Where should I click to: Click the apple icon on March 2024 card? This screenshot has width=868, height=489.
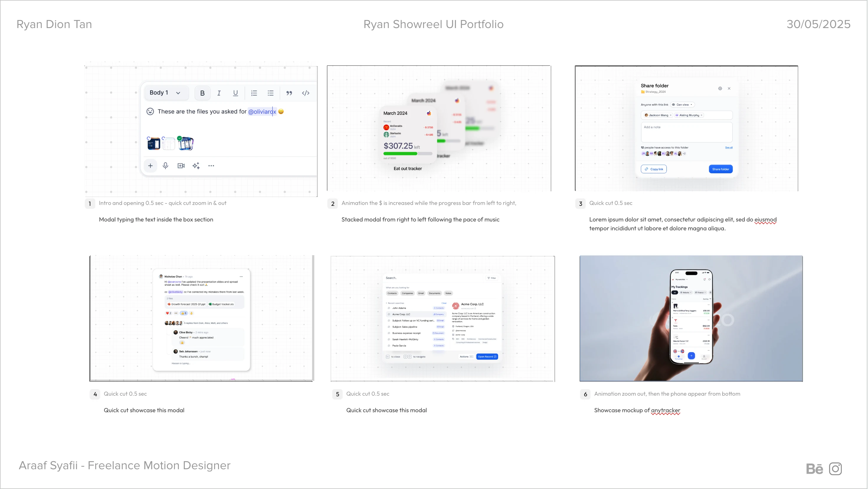[429, 113]
